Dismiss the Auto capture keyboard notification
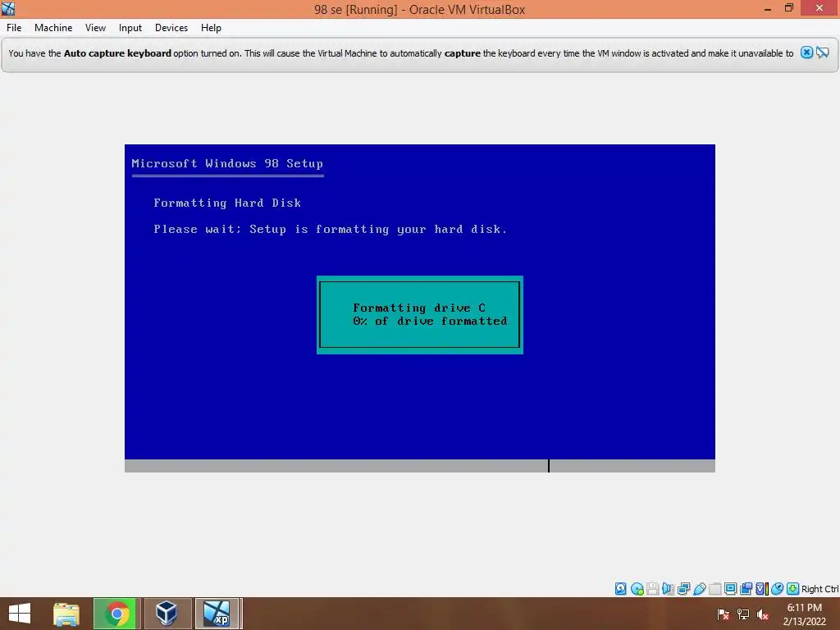The image size is (840, 630). 806,52
